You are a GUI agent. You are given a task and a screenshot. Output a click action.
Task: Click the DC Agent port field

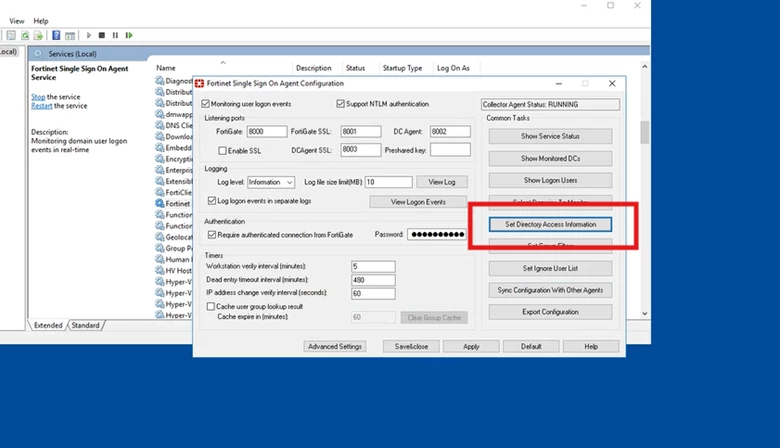[x=450, y=132]
